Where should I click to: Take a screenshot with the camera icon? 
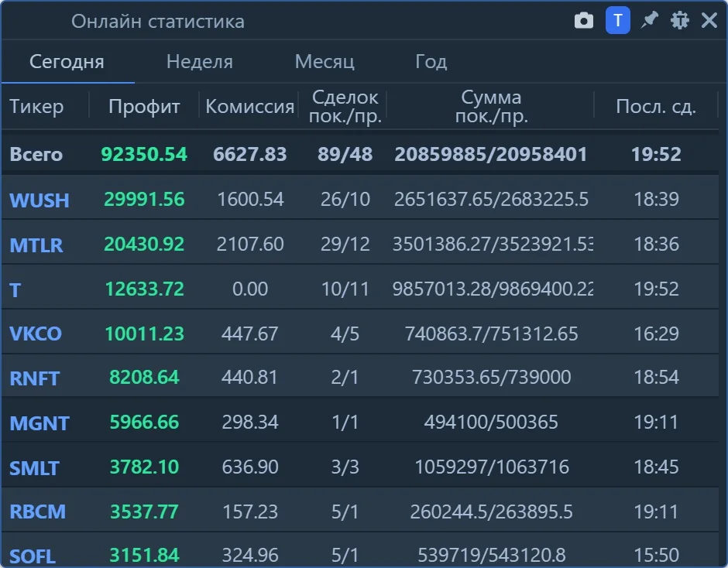coord(584,20)
